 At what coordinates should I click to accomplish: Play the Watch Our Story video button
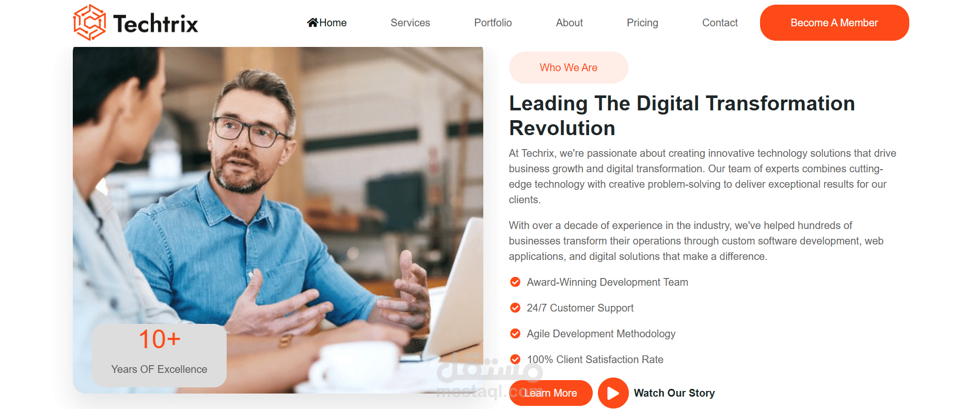click(613, 393)
